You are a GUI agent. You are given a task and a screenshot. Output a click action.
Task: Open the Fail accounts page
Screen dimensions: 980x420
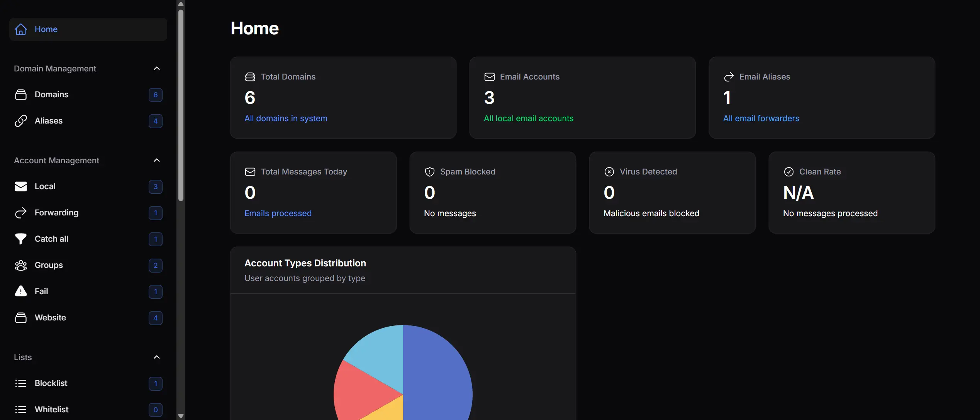click(x=88, y=291)
